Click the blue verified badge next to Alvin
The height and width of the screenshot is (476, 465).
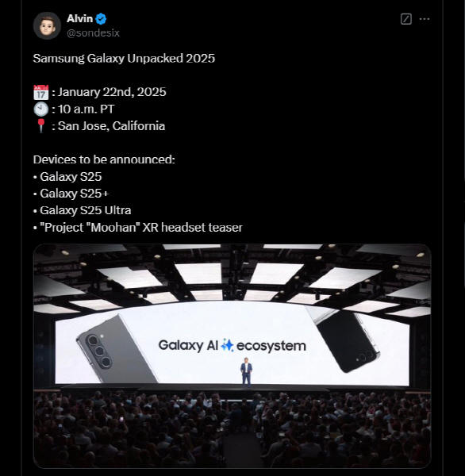[x=101, y=19]
